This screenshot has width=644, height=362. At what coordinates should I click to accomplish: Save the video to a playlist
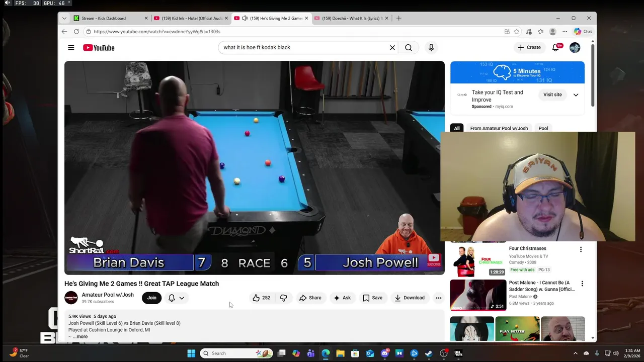click(373, 298)
